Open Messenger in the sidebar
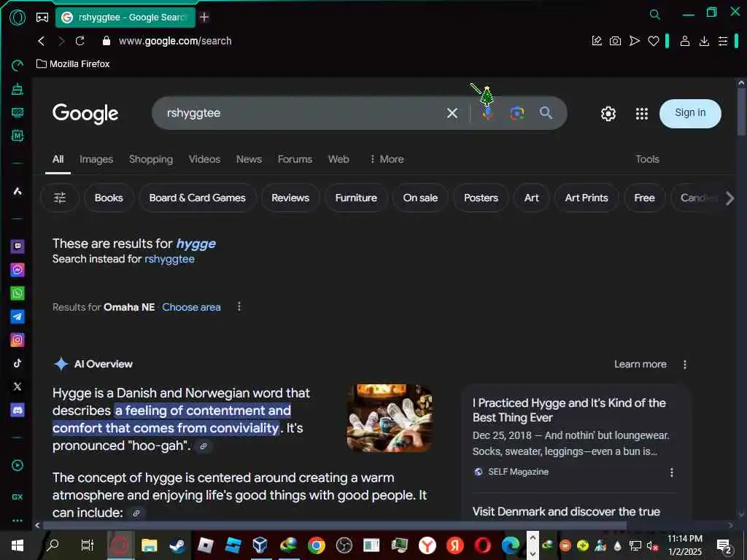The width and height of the screenshot is (747, 560). (x=18, y=270)
